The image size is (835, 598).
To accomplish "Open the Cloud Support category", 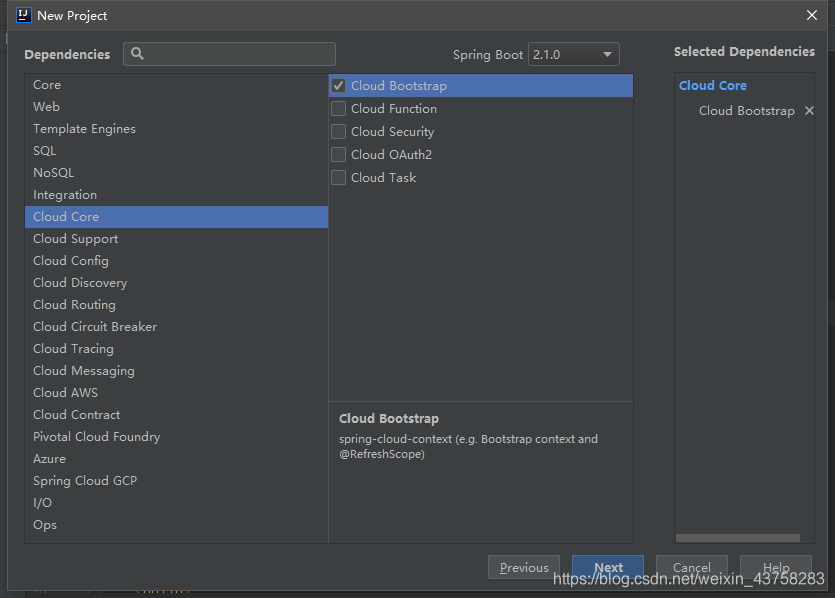I will coord(176,239).
